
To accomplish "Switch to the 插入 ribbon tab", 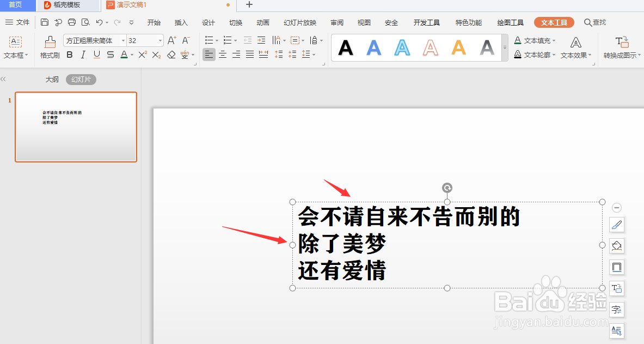I will [181, 22].
